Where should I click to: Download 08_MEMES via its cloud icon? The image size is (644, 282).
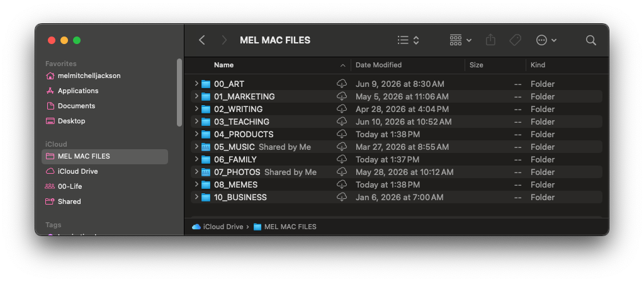[342, 184]
